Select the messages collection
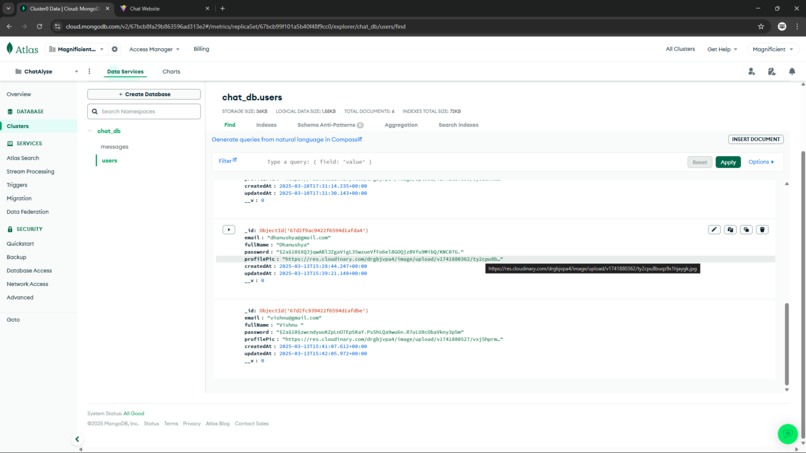This screenshot has height=453, width=806. (x=115, y=147)
